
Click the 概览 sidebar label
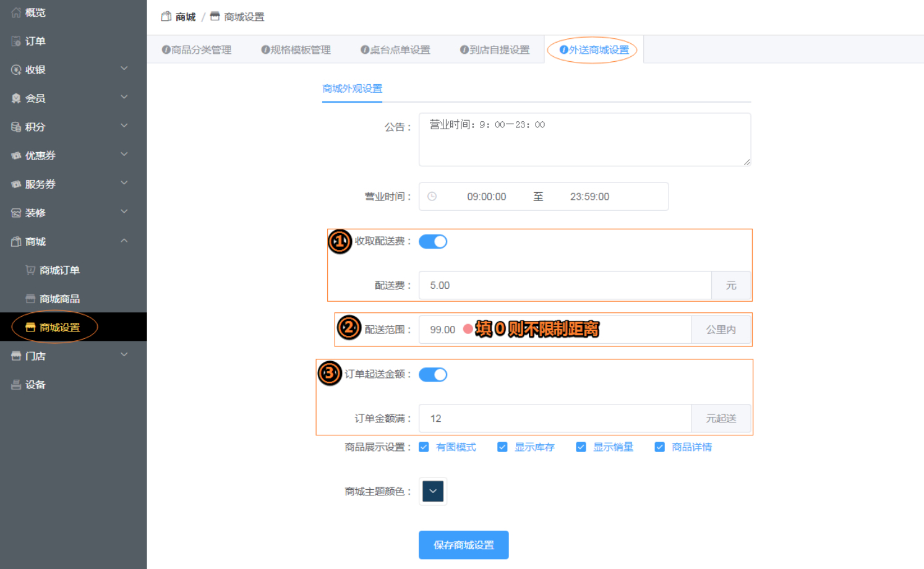point(35,12)
